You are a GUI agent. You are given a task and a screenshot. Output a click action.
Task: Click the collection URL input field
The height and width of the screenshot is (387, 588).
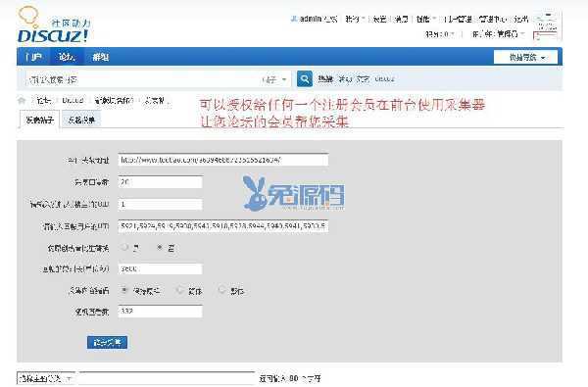click(x=223, y=160)
